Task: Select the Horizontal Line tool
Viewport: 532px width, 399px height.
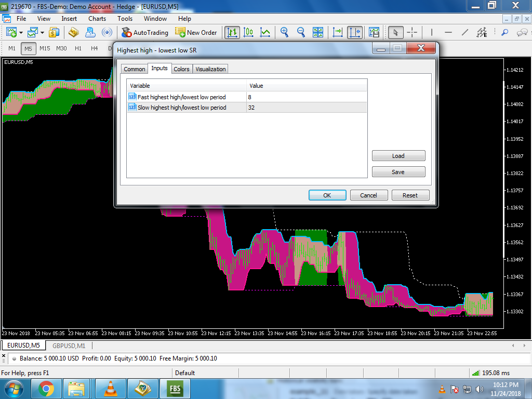Action: point(448,33)
